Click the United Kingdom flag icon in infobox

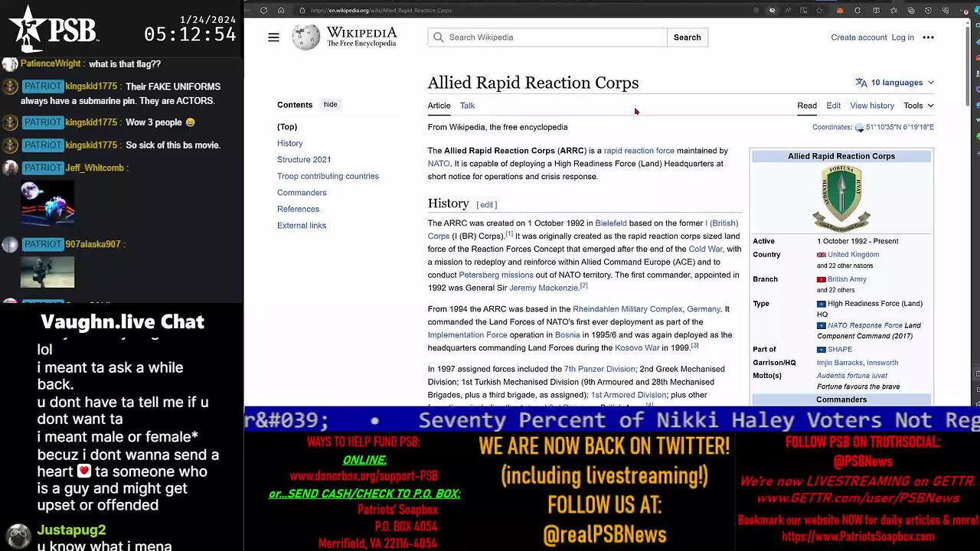(x=822, y=255)
